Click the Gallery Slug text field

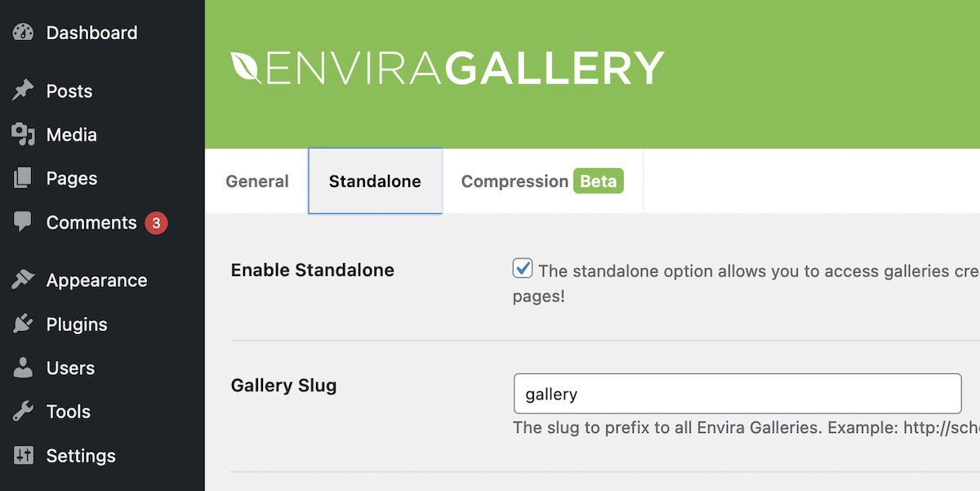(737, 394)
